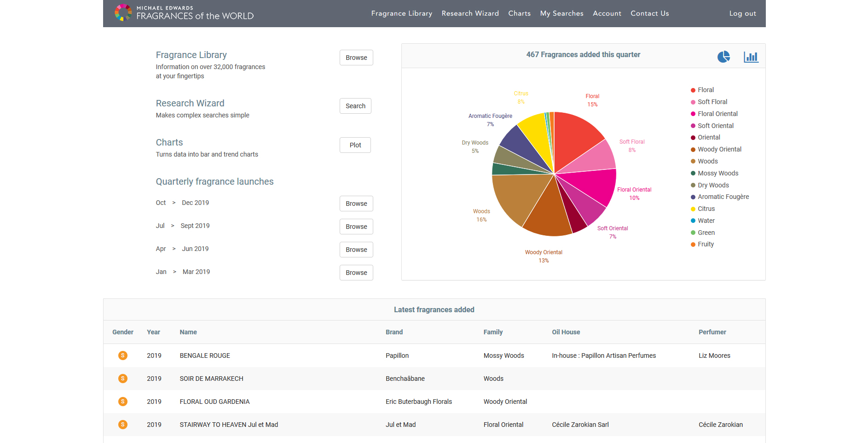Browse Jul > Sept 2019 launches
Viewport: 868px width, 443px height.
tap(356, 227)
